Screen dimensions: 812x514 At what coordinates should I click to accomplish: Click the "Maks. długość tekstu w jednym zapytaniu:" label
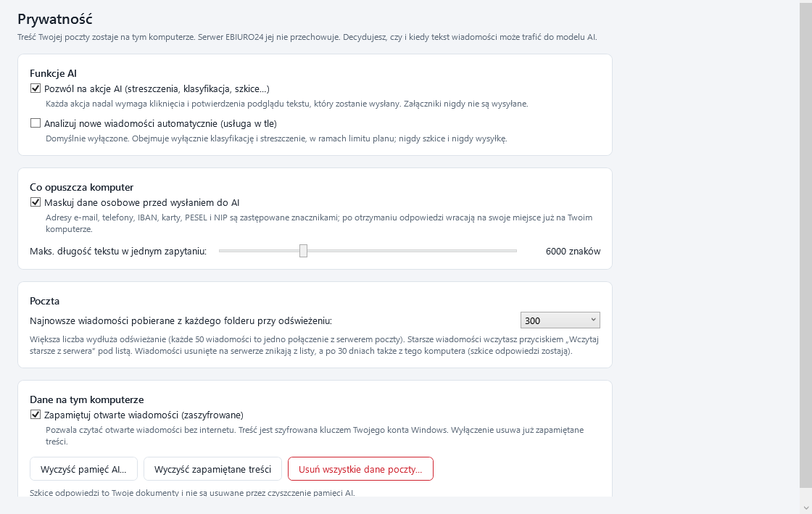118,252
